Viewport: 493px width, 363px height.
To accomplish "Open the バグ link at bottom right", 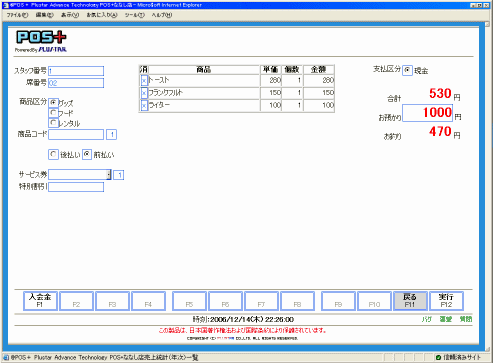I will [x=427, y=319].
